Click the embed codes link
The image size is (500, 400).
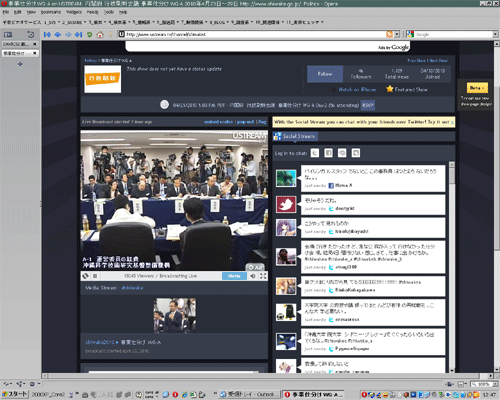pos(218,122)
